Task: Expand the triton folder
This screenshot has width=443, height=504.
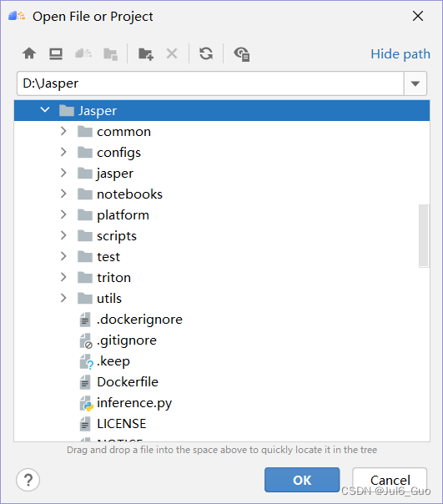Action: 63,277
